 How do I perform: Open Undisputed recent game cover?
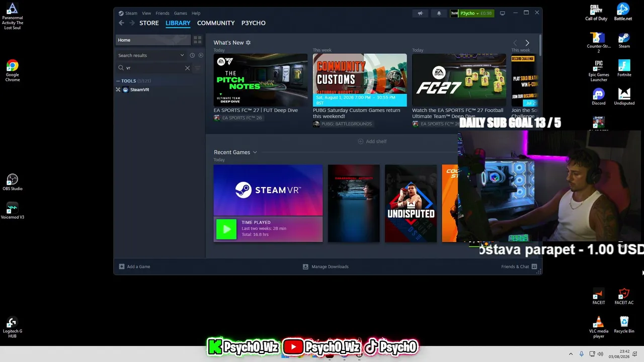coord(411,204)
